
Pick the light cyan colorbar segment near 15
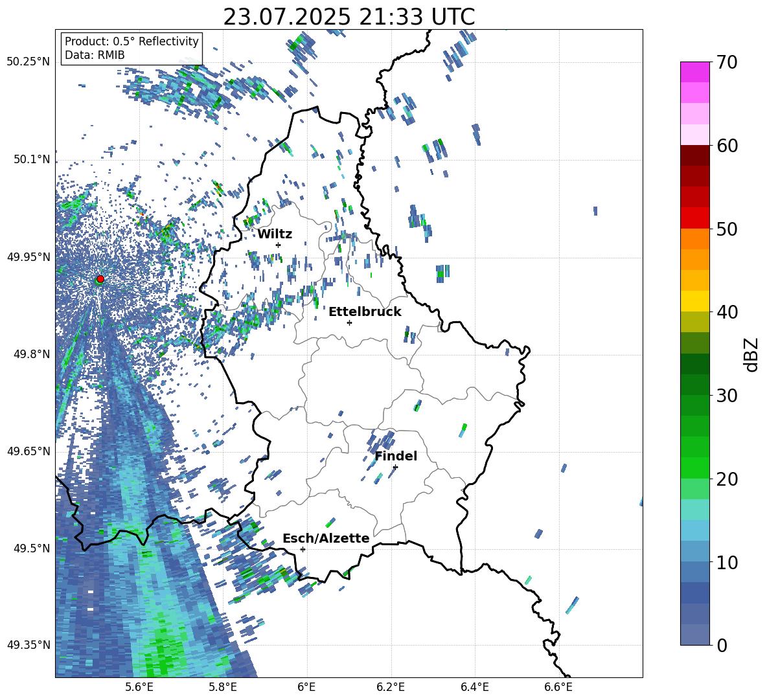pos(694,510)
